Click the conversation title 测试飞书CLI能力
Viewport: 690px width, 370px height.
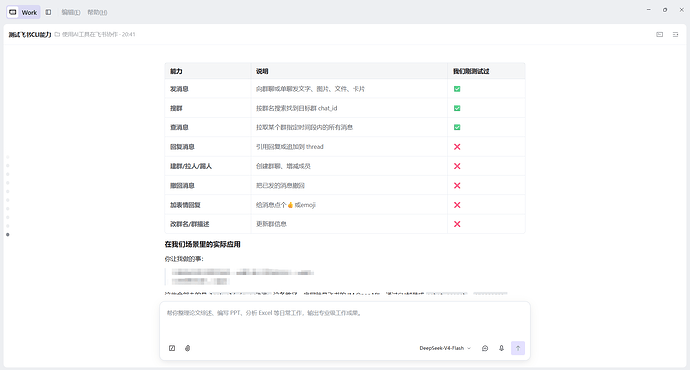(x=30, y=34)
